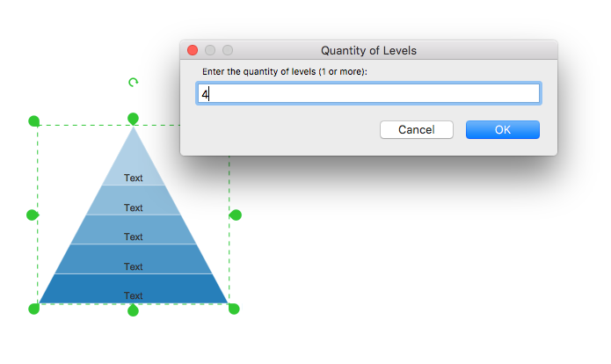Select the darkest bottom pyramid level
The image size is (611, 364).
click(x=133, y=295)
